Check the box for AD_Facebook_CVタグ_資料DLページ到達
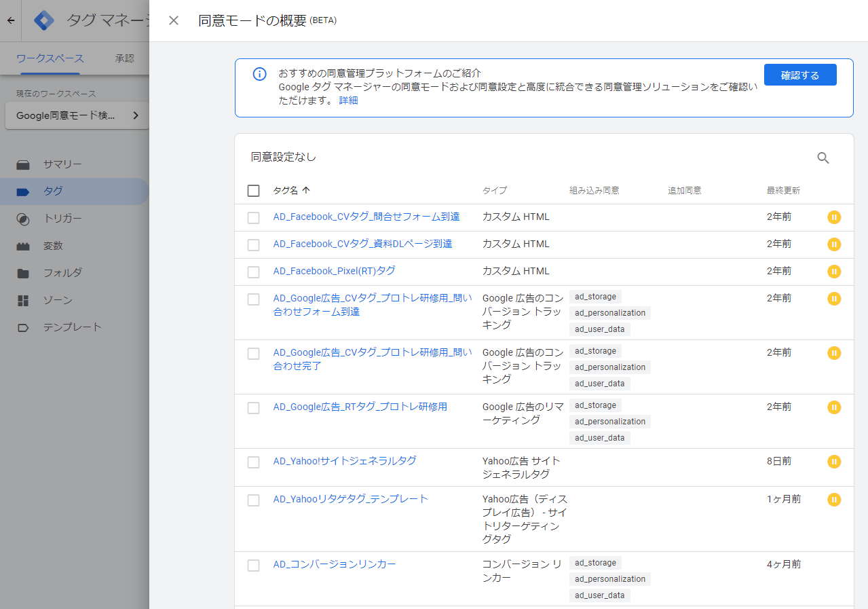The image size is (868, 609). (x=253, y=245)
